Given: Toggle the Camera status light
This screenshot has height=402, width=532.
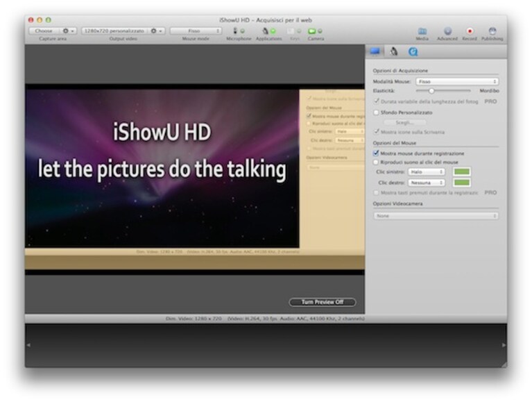Looking at the screenshot, I should click(x=320, y=31).
